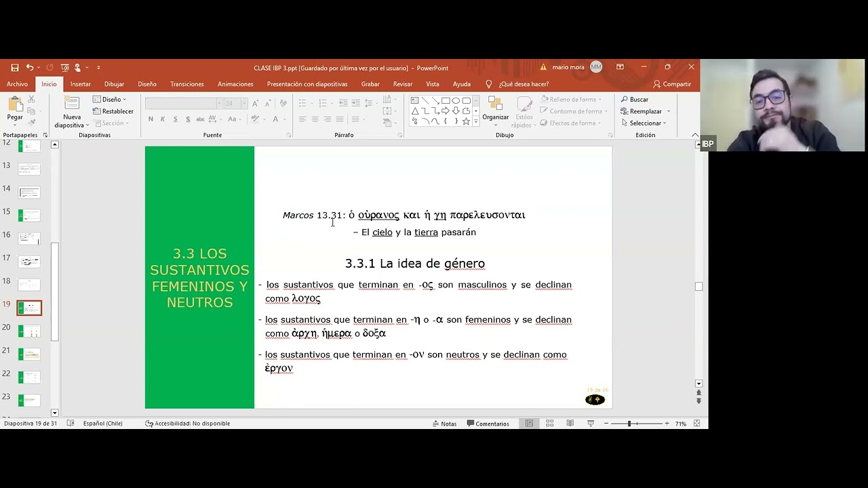This screenshot has width=868, height=488.
Task: Start slideshow from status bar icon
Action: [x=591, y=424]
